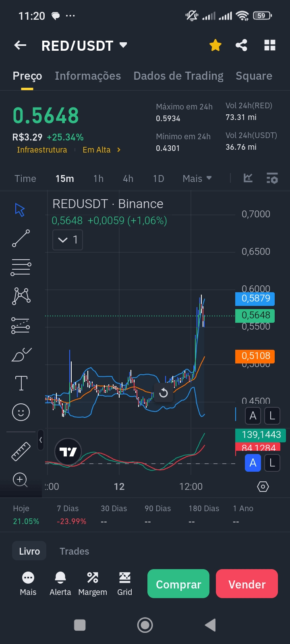Open the chart settings icon

pyautogui.click(x=272, y=178)
